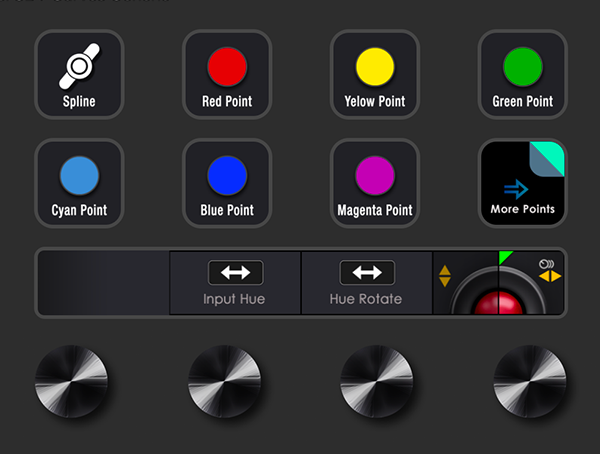Add a Red Point
Image resolution: width=600 pixels, height=454 pixels.
(227, 75)
